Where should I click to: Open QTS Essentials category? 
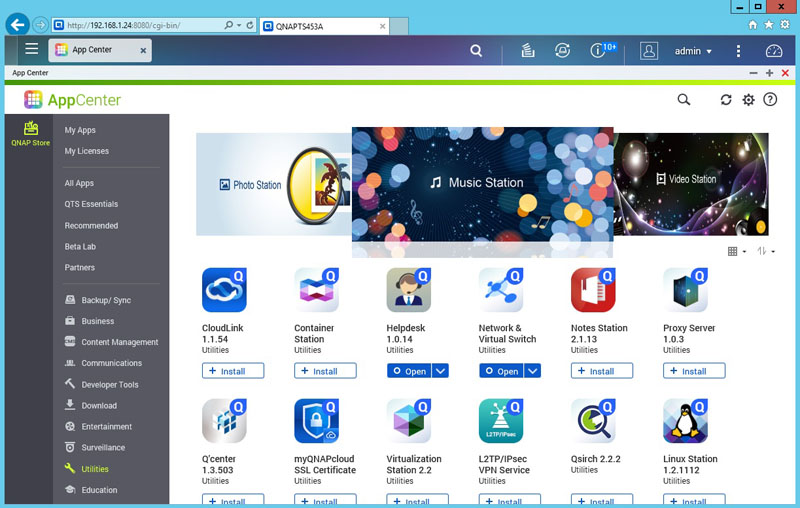tap(91, 204)
